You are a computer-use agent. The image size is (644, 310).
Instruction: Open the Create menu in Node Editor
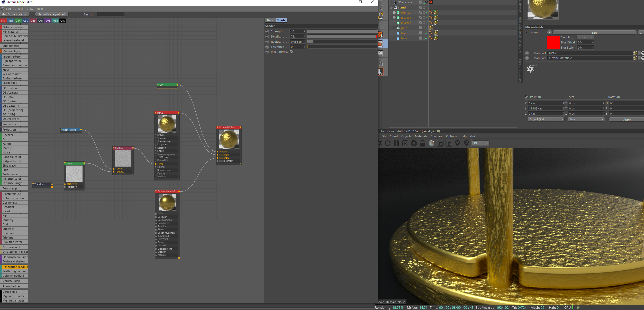19,9
